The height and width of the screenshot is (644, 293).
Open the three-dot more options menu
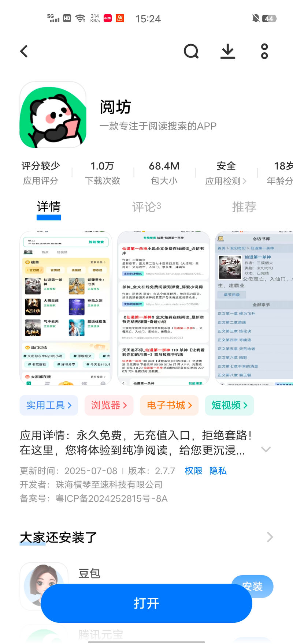(264, 52)
